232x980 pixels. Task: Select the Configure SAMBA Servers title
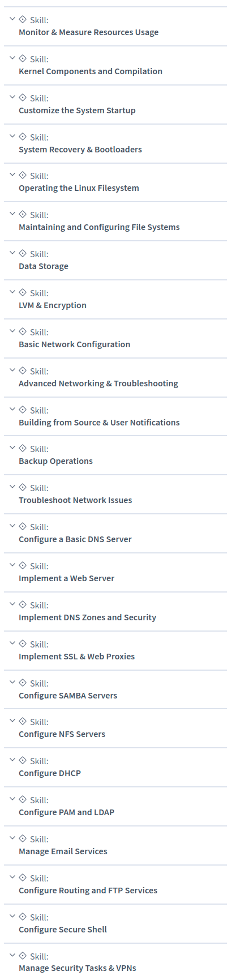(68, 696)
